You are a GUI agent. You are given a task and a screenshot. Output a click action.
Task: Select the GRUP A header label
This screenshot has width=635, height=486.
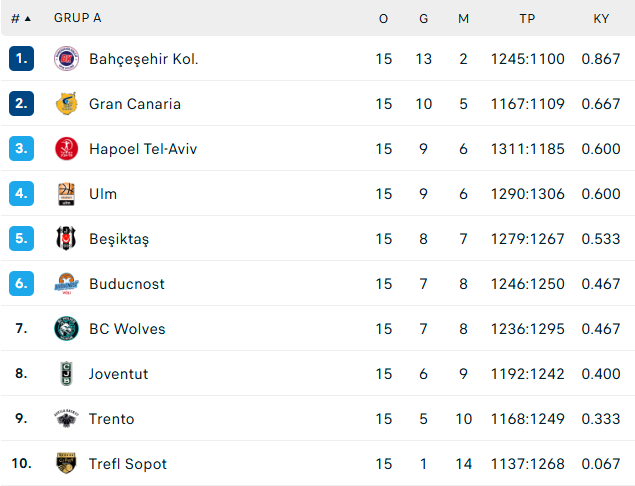pyautogui.click(x=78, y=18)
